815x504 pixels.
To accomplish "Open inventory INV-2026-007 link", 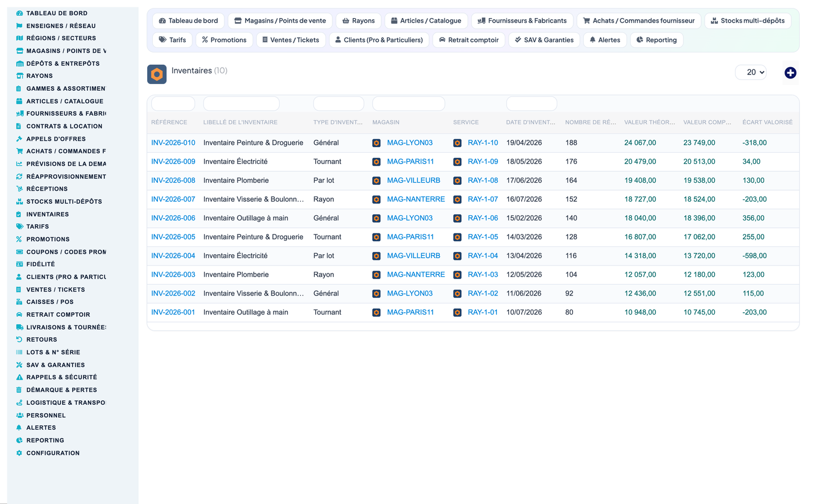I will [173, 199].
